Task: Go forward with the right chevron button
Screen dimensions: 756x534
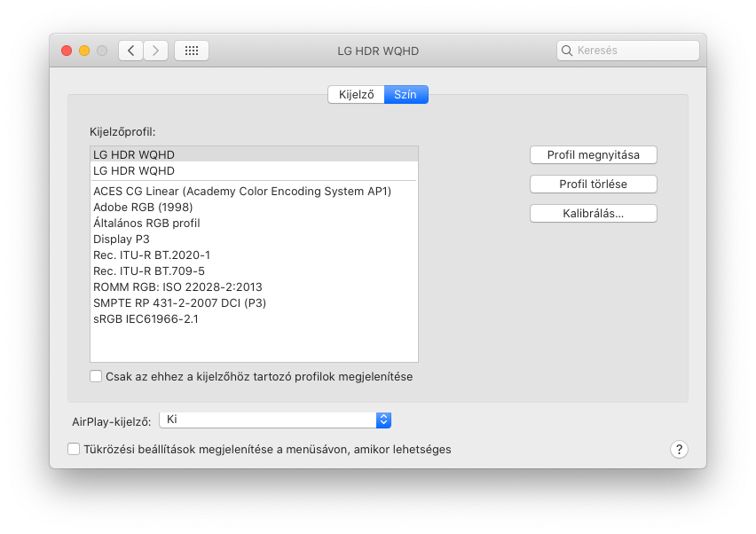Action: pyautogui.click(x=155, y=51)
